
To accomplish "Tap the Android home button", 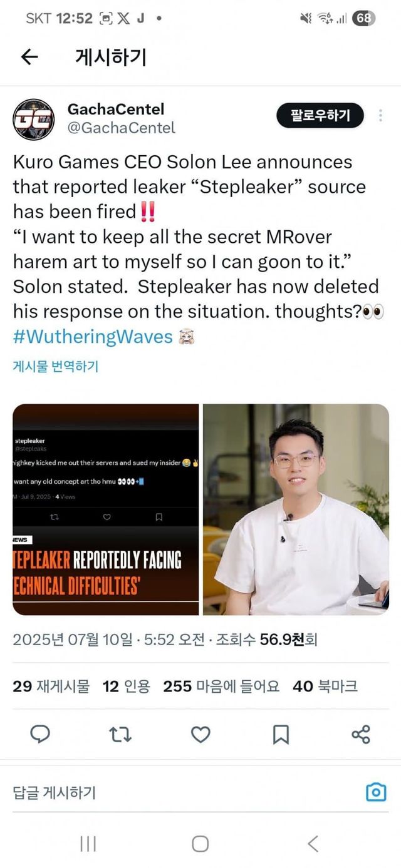I will point(200,844).
